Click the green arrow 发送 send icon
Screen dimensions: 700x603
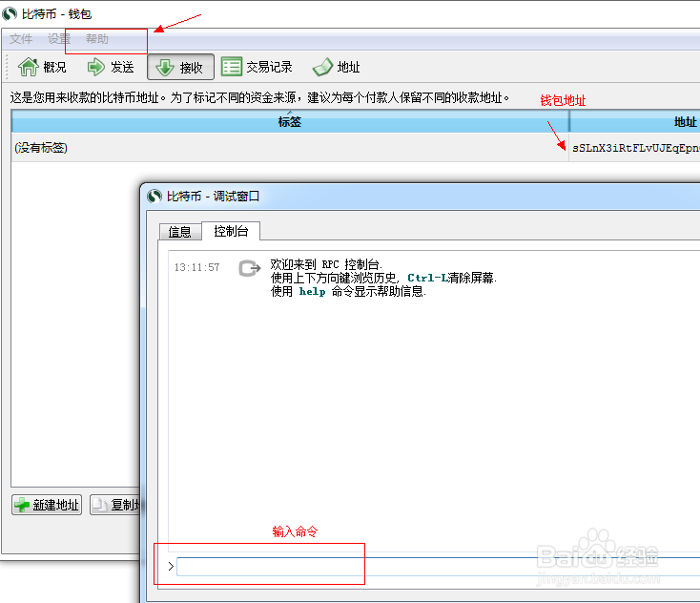pyautogui.click(x=95, y=67)
